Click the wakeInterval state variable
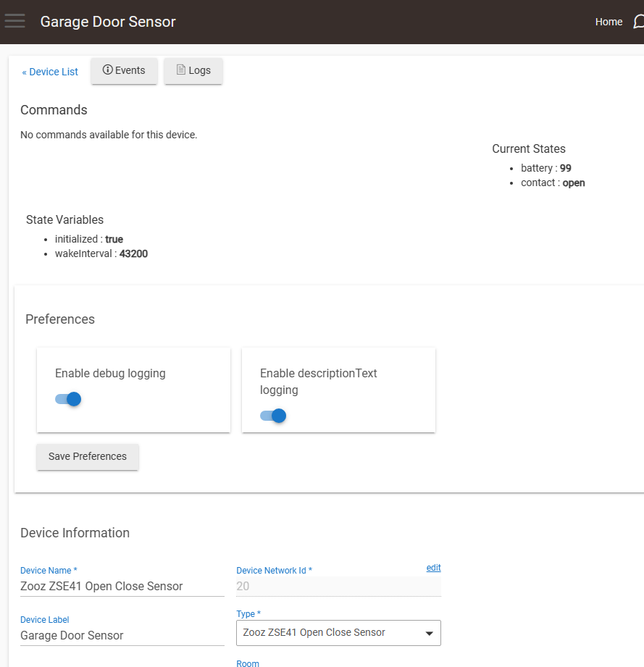The height and width of the screenshot is (667, 644). click(x=101, y=253)
